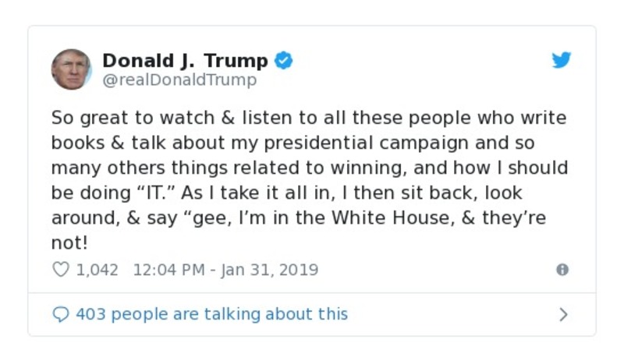Screen dimensions: 624x364
Task: Click the tweet line starting "So great to watch"
Action: point(308,118)
